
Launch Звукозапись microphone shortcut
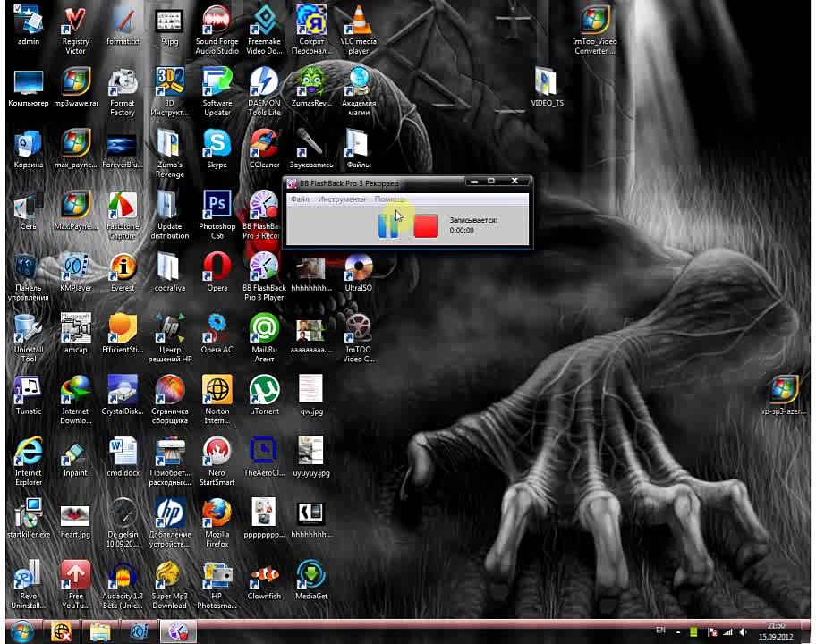[x=311, y=148]
